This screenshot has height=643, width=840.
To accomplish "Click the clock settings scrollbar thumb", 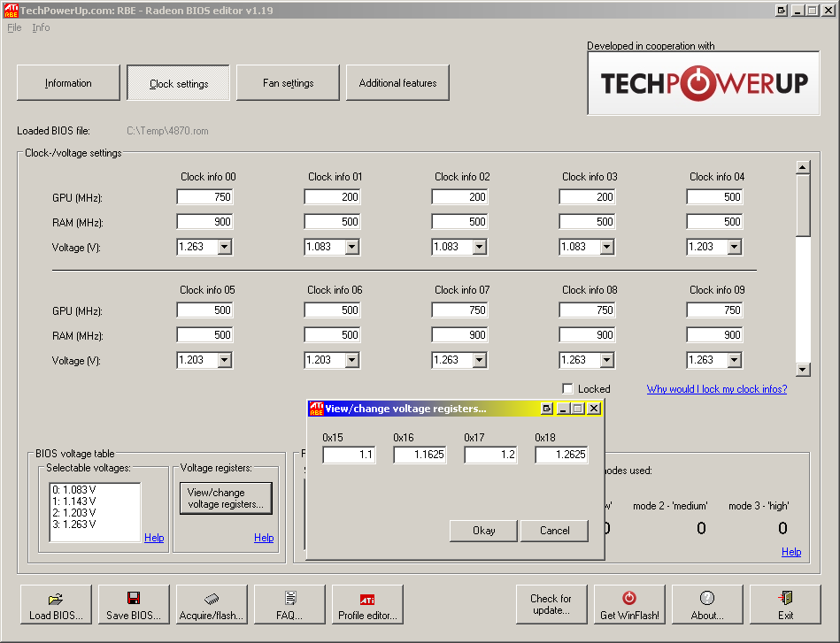I will (x=803, y=205).
